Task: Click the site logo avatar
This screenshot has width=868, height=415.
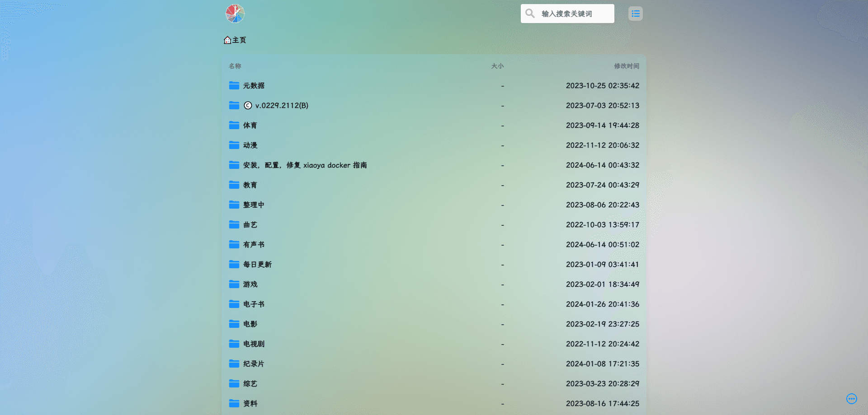Action: 235,14
